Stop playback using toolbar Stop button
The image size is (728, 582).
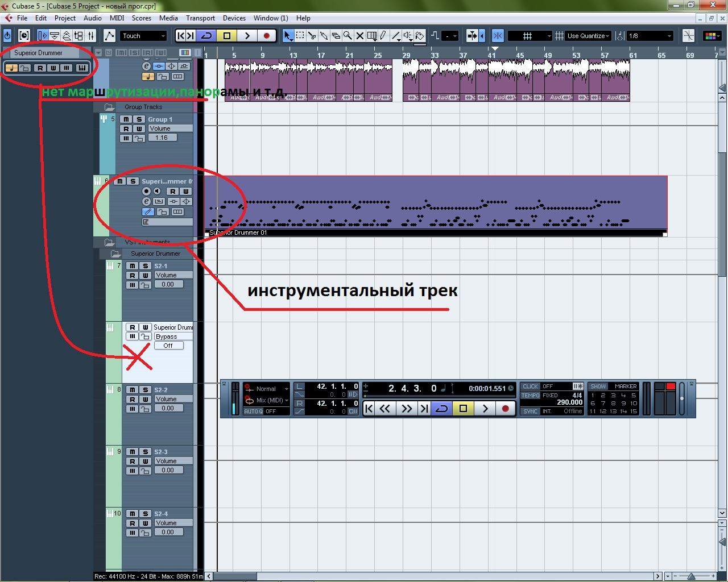pos(227,36)
